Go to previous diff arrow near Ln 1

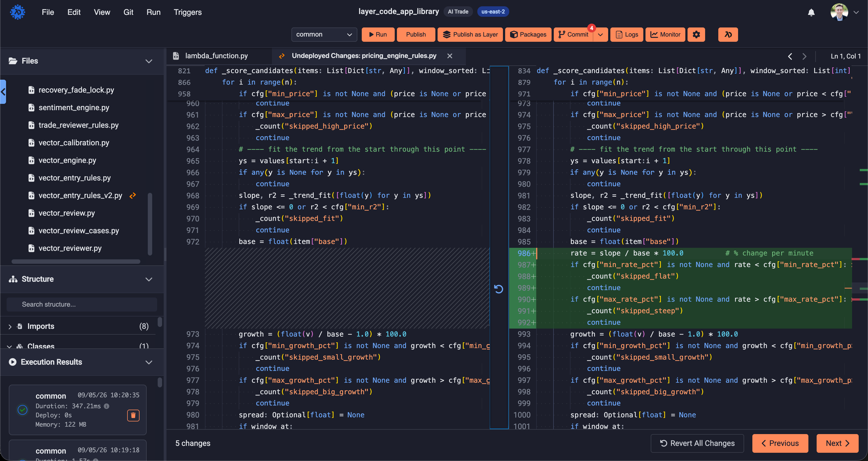790,56
